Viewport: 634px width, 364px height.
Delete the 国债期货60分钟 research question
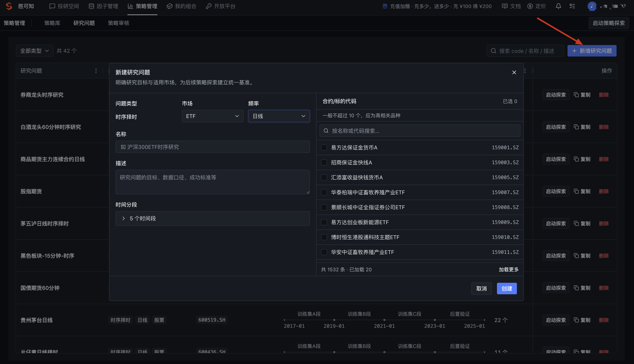604,288
